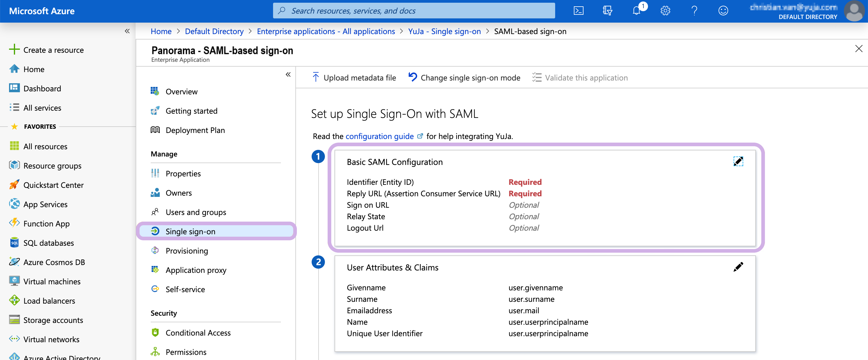Edit Basic SAML Configuration with pencil
The height and width of the screenshot is (360, 868).
(x=738, y=162)
